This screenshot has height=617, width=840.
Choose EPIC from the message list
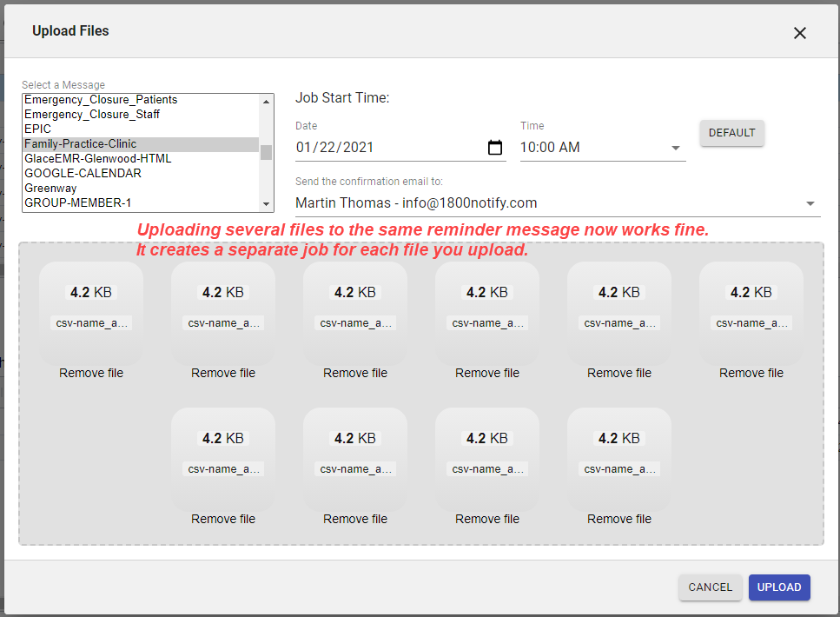(x=38, y=129)
